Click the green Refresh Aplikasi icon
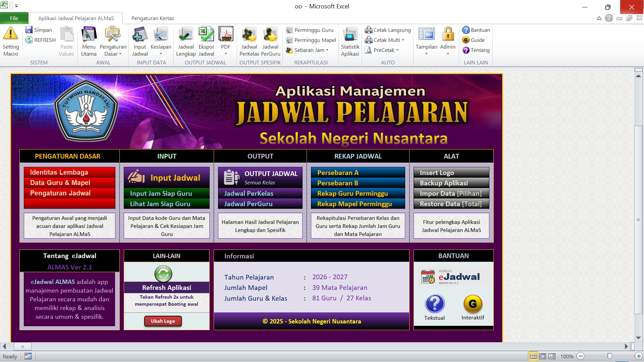Viewport: 644px width, 362px height. click(x=163, y=274)
